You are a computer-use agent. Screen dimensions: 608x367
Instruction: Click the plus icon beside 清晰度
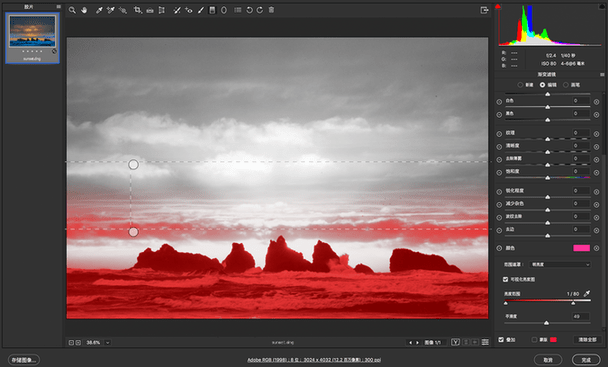[596, 147]
